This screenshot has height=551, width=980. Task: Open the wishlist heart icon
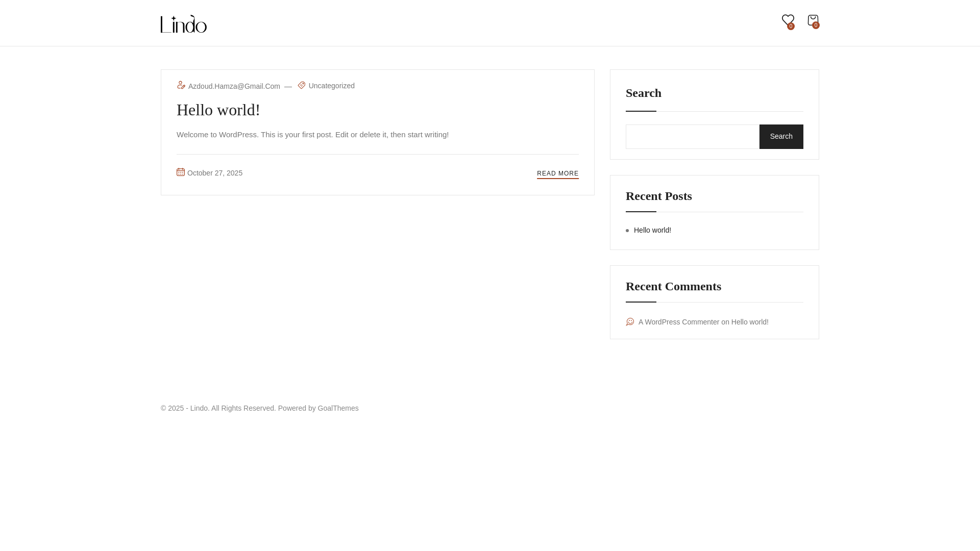click(788, 19)
